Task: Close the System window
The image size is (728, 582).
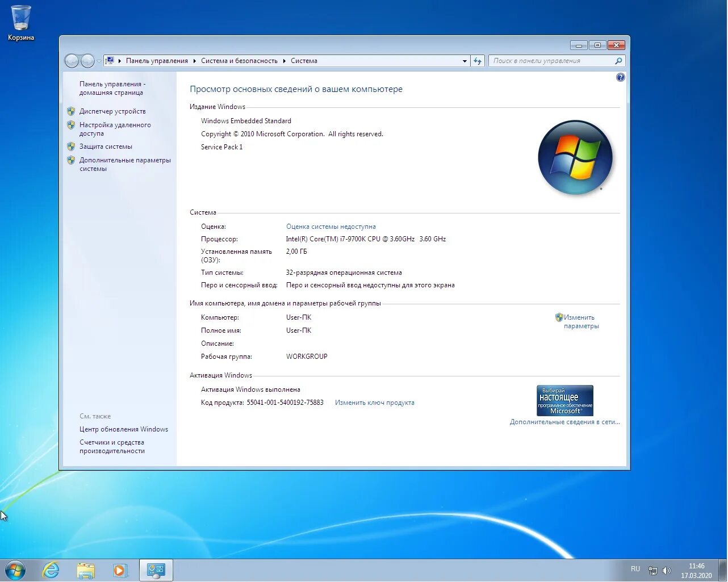Action: click(616, 45)
